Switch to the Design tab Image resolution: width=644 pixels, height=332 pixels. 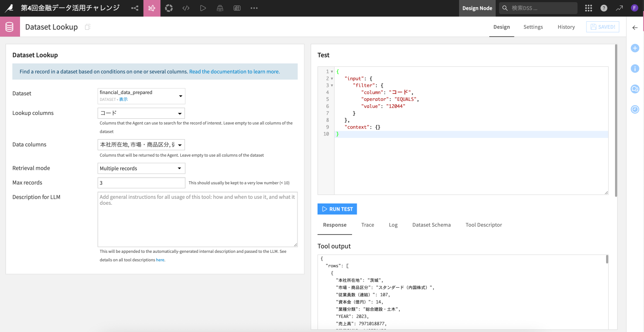[502, 27]
